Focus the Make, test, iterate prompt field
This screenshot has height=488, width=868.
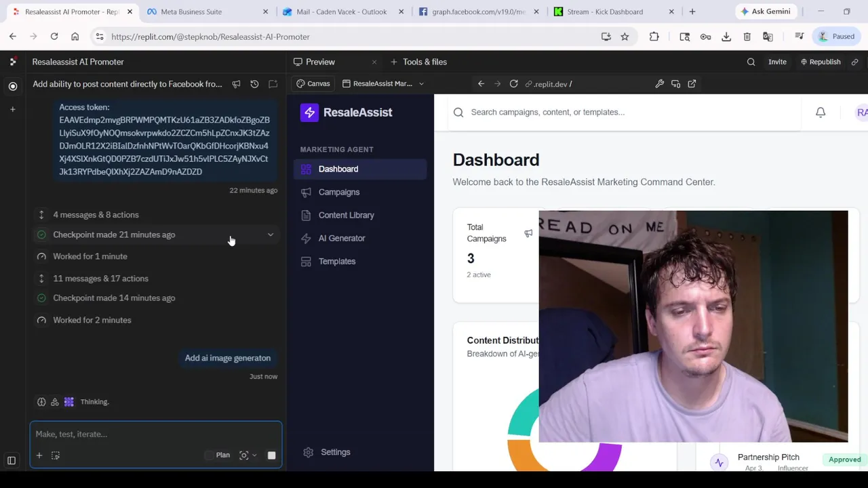(156, 434)
